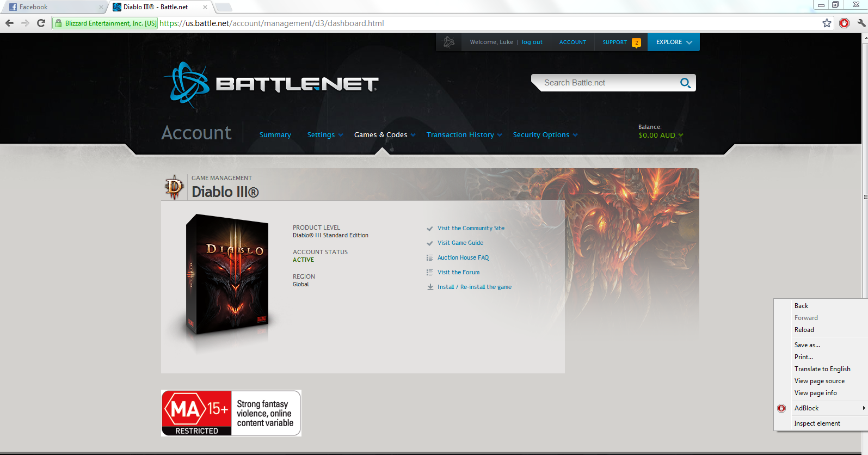Image resolution: width=868 pixels, height=455 pixels.
Task: Switch to the Diablo III Battle.net tab
Action: point(161,7)
